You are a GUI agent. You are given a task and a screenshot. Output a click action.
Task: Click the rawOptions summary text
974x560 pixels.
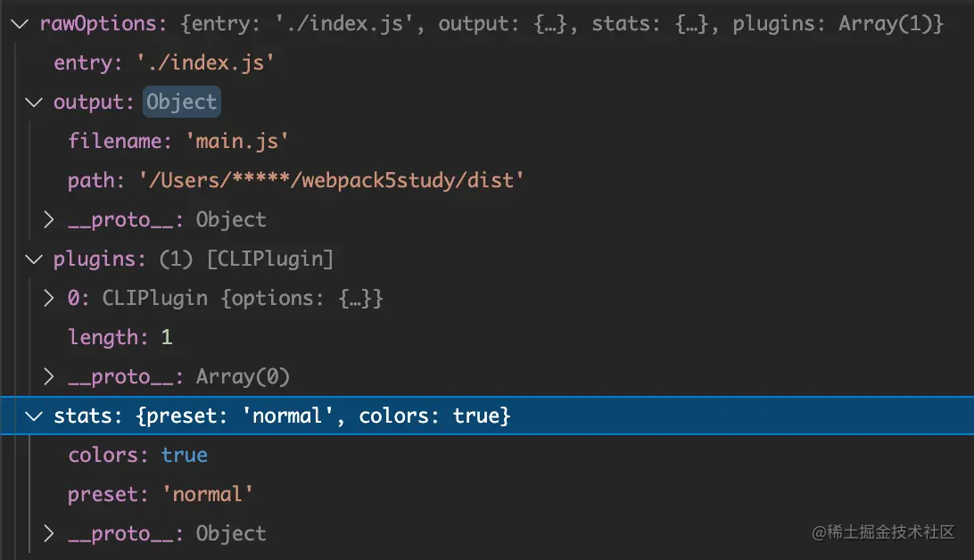point(562,24)
